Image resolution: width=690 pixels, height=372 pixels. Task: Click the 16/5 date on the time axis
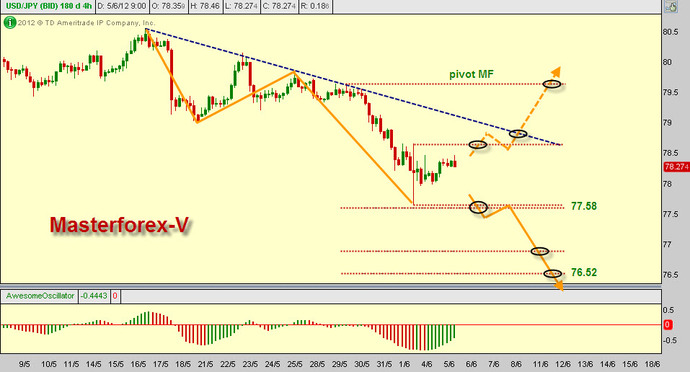coord(138,365)
